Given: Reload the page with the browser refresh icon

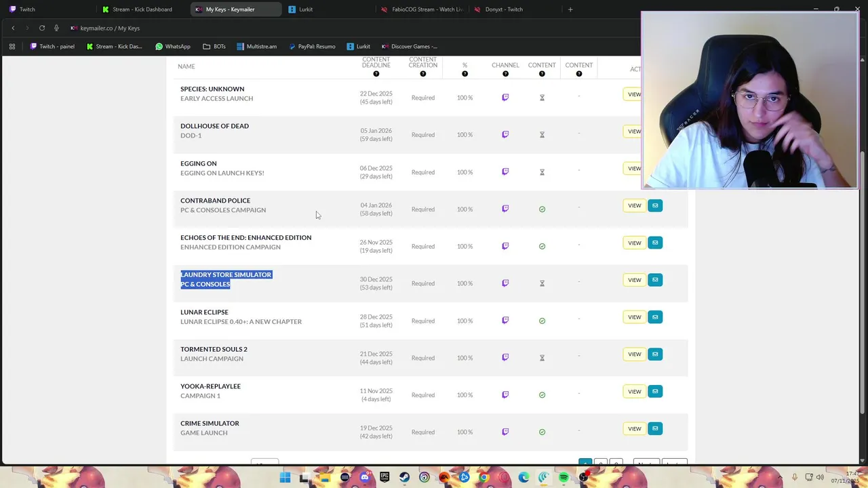Looking at the screenshot, I should click(x=42, y=28).
